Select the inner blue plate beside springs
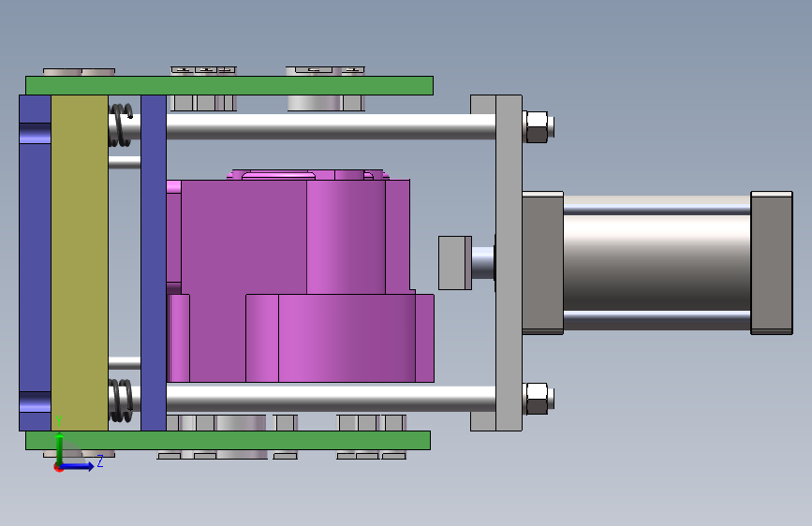Screen dimensions: 812x526 coord(154,262)
